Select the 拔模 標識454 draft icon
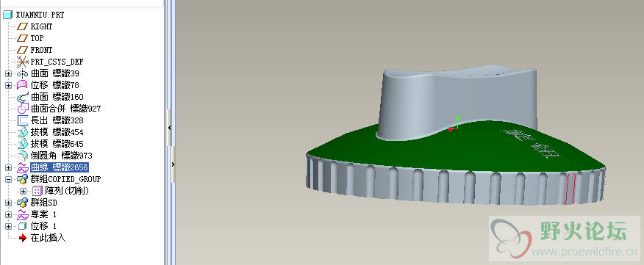 pyautogui.click(x=23, y=132)
